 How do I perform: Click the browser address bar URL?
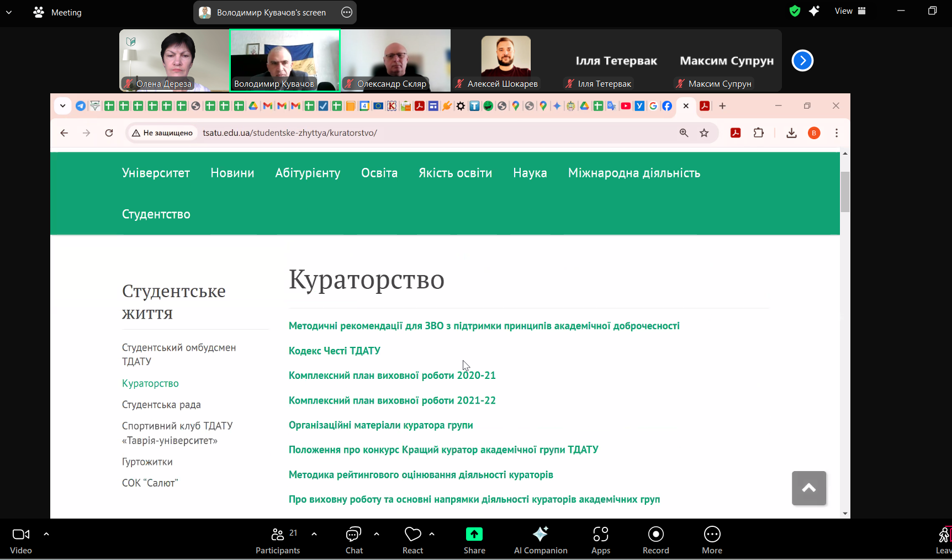[289, 133]
